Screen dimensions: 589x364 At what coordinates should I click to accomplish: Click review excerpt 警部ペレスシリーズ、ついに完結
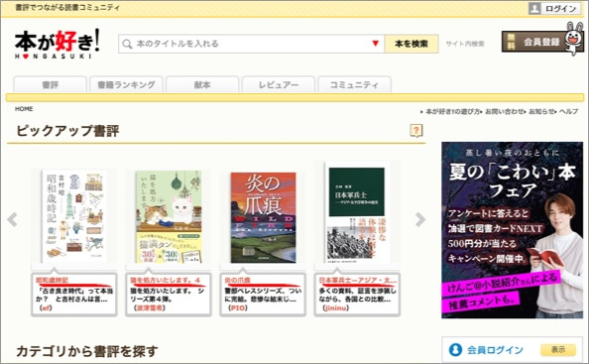tap(263, 295)
